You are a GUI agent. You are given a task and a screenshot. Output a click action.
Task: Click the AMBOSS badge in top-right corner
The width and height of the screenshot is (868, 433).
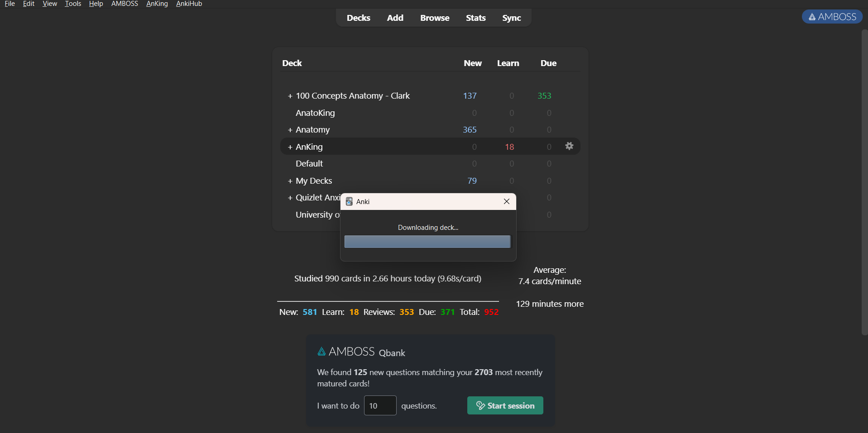[x=832, y=17]
